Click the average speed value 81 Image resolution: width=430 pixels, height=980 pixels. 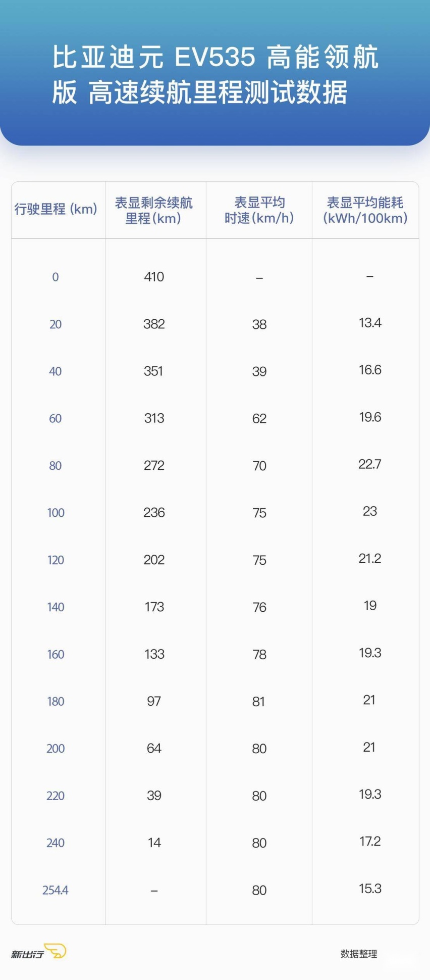(258, 702)
